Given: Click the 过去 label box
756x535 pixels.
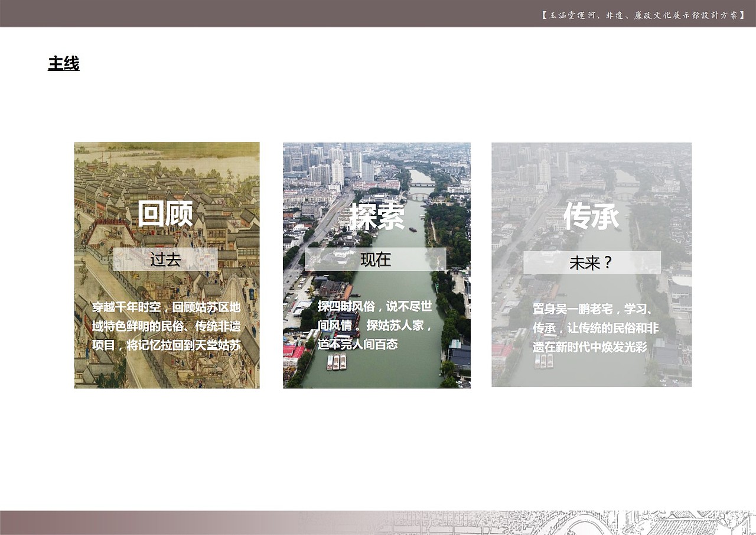Looking at the screenshot, I should point(166,260).
